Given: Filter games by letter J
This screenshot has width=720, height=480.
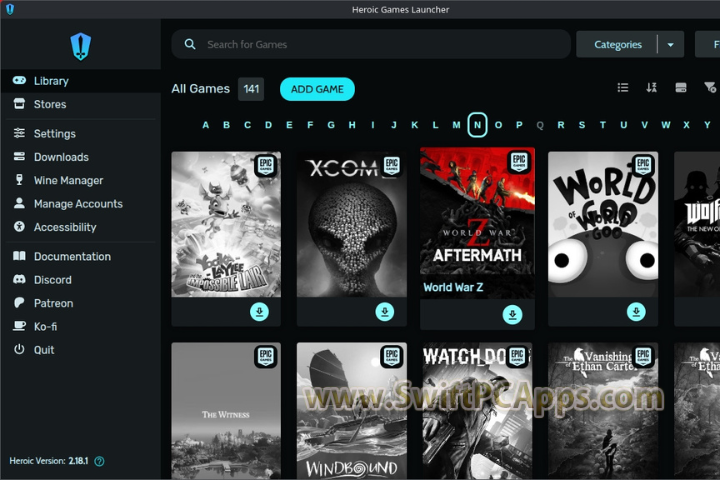Looking at the screenshot, I should [x=394, y=125].
